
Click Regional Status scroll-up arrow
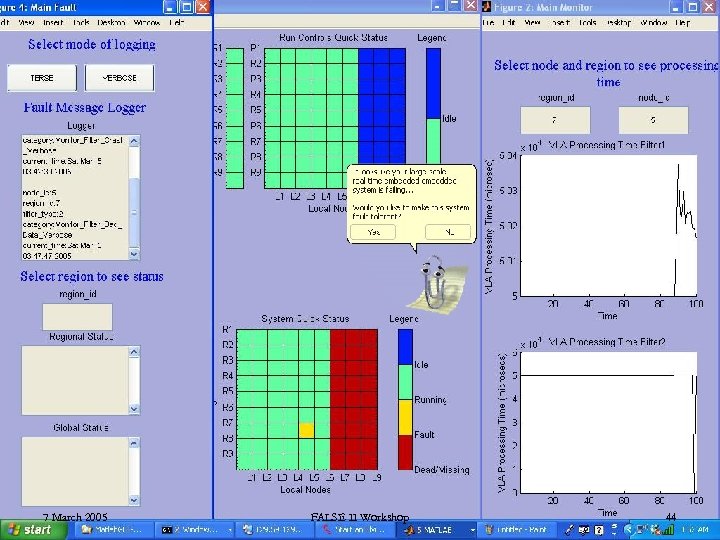(134, 352)
